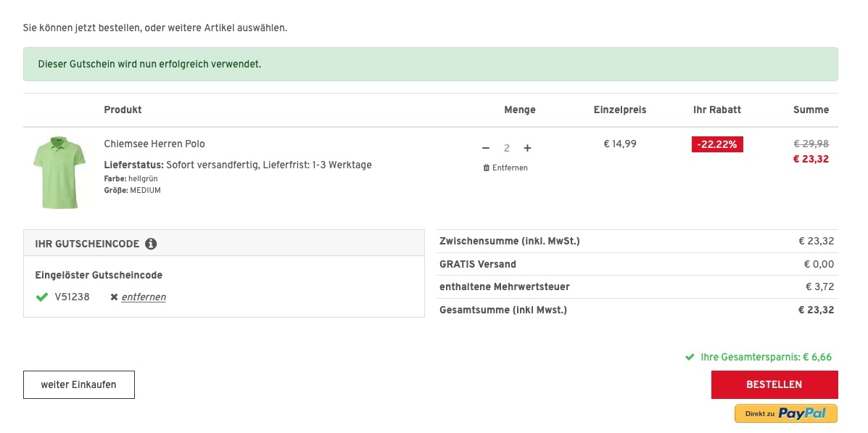Open info icon beside IHR GUTSCHEINCODE
Screen dimensions: 868x433
[x=151, y=244]
